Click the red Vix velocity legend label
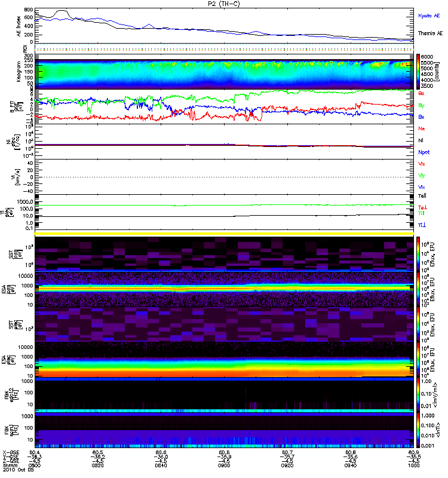Viewport: 448px width, 478px height. point(421,164)
